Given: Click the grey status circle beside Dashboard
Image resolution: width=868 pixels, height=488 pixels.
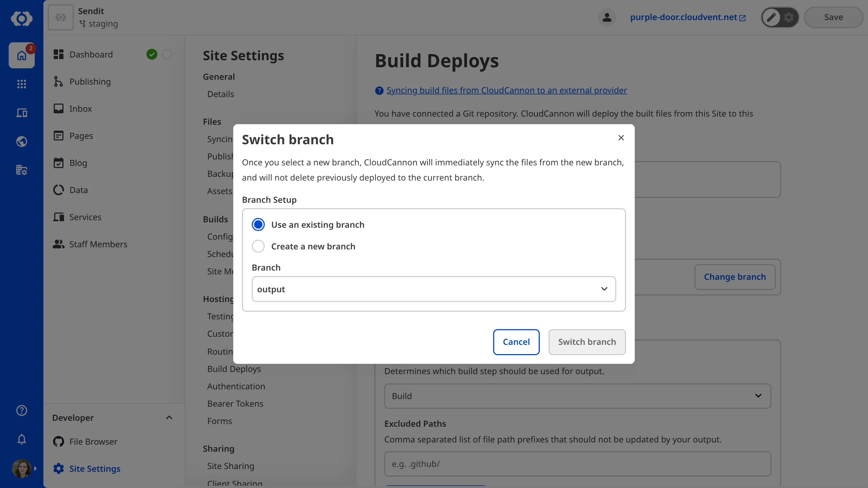Looking at the screenshot, I should [167, 54].
